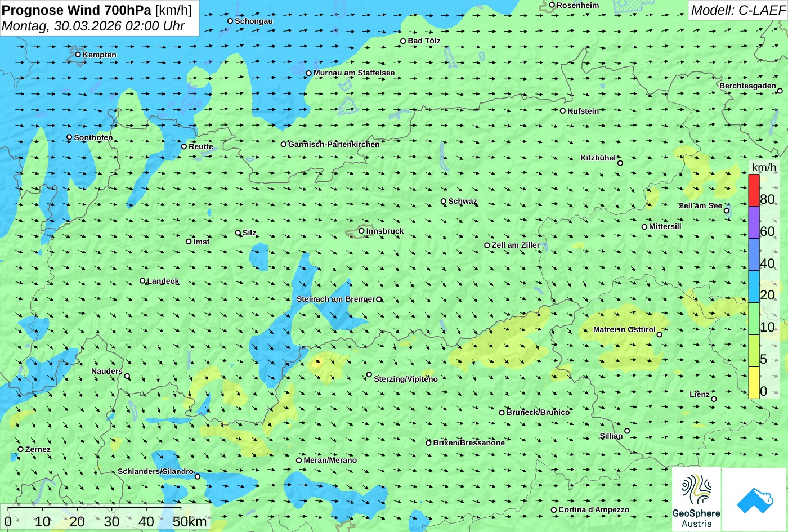
Task: Select the Rosenheim city marker
Action: (x=552, y=5)
